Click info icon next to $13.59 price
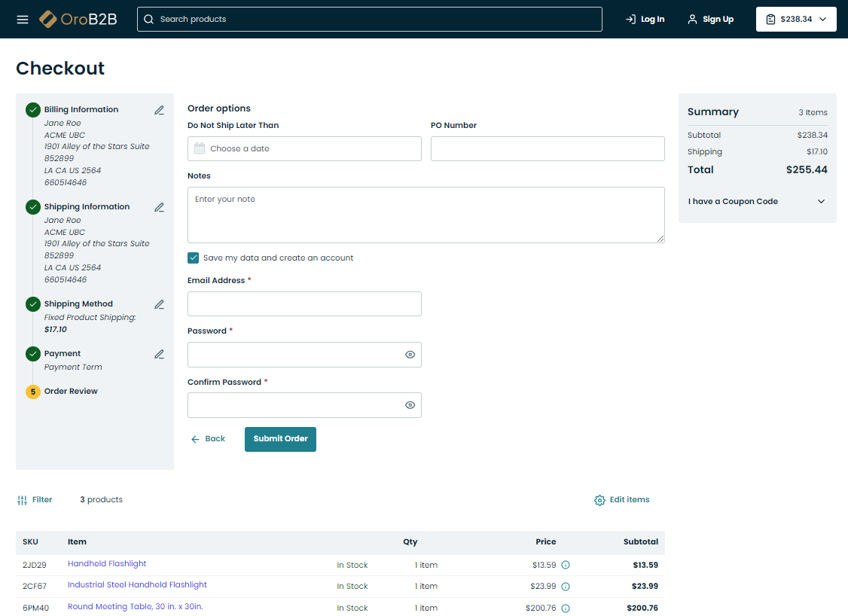 [566, 565]
